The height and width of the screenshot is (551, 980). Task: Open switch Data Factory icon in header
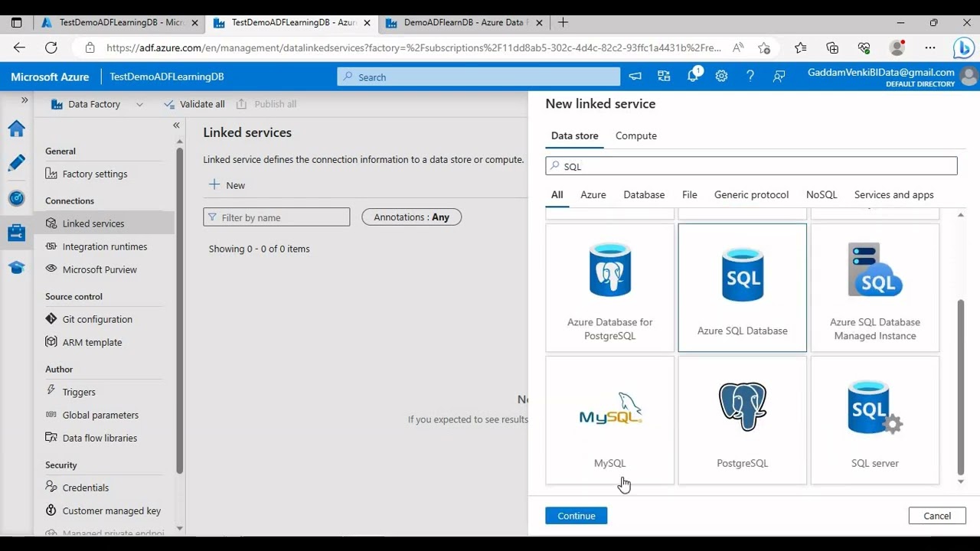[664, 77]
